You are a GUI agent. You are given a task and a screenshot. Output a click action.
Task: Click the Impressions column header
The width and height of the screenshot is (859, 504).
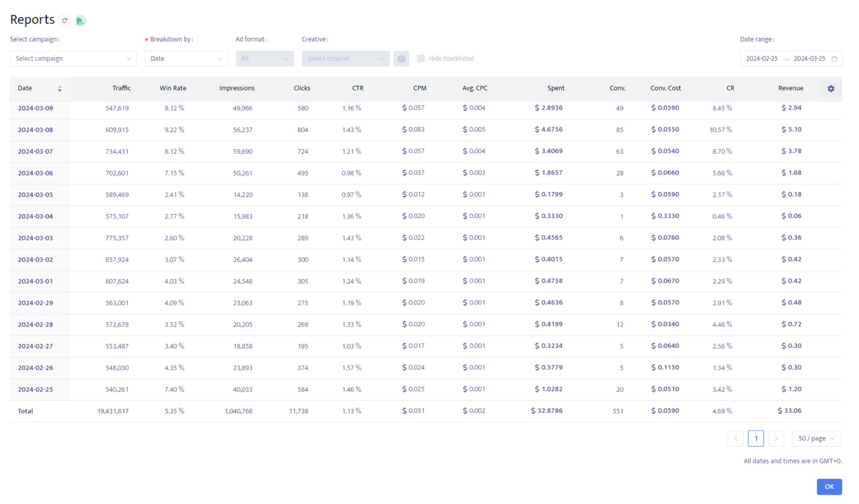(x=238, y=88)
